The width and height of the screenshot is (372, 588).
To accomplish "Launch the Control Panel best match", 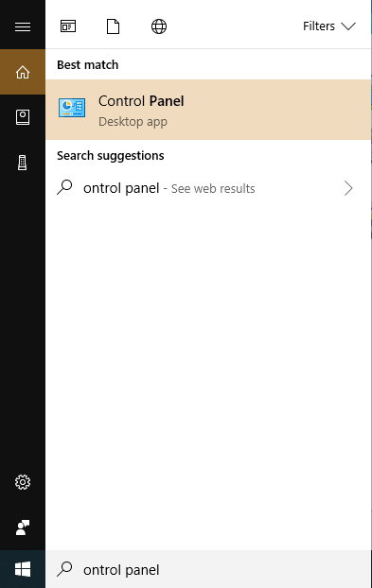I will point(208,110).
